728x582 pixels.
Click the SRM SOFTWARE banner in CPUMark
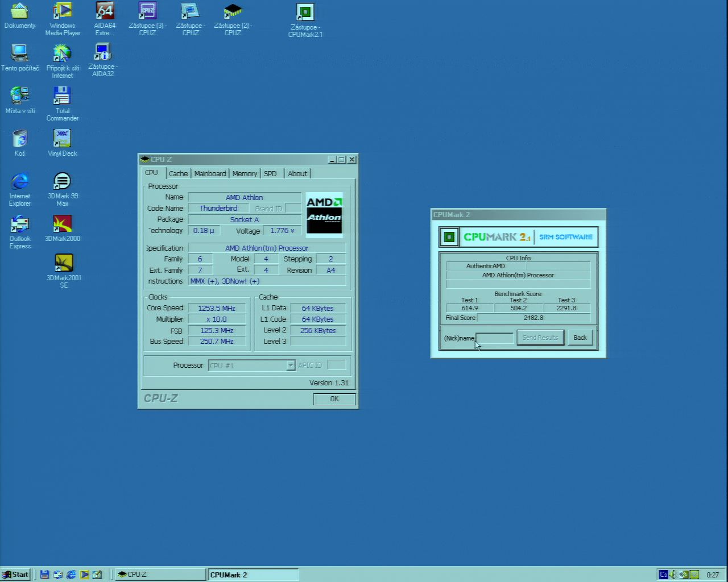tap(566, 237)
